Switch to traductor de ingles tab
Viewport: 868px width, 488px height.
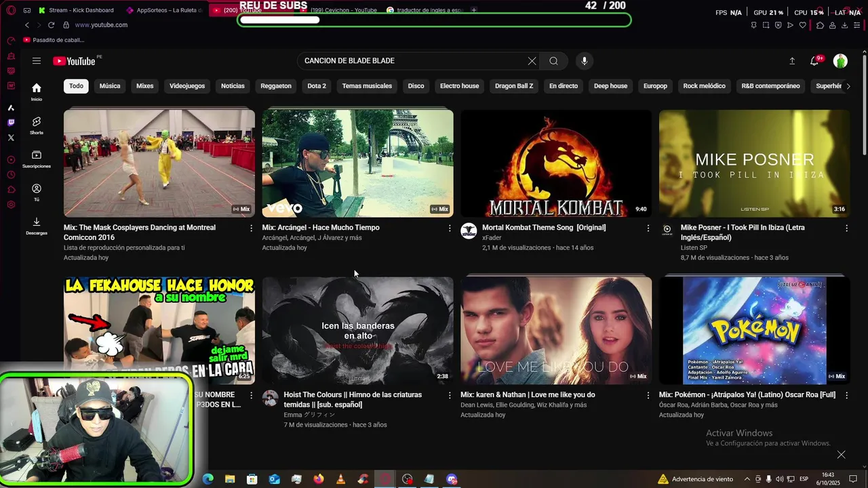(x=426, y=10)
